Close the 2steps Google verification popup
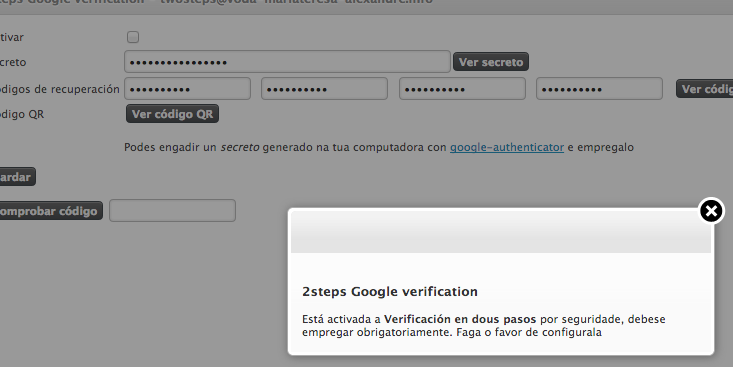 (711, 211)
